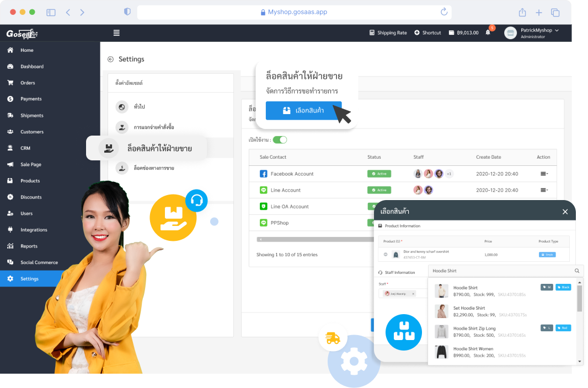Viewport: 588px width, 388px height.
Task: Open action menu for Facebook Account row
Action: point(544,174)
